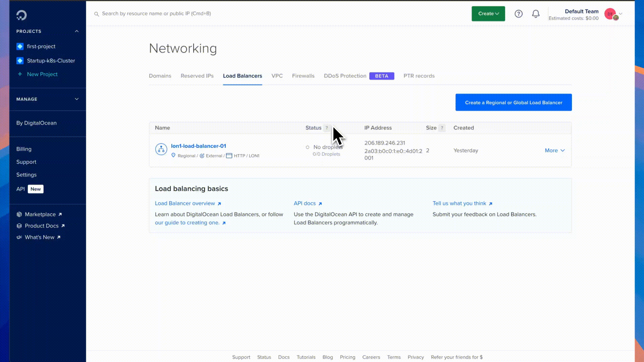Open the notifications bell
The width and height of the screenshot is (644, 362).
[536, 14]
